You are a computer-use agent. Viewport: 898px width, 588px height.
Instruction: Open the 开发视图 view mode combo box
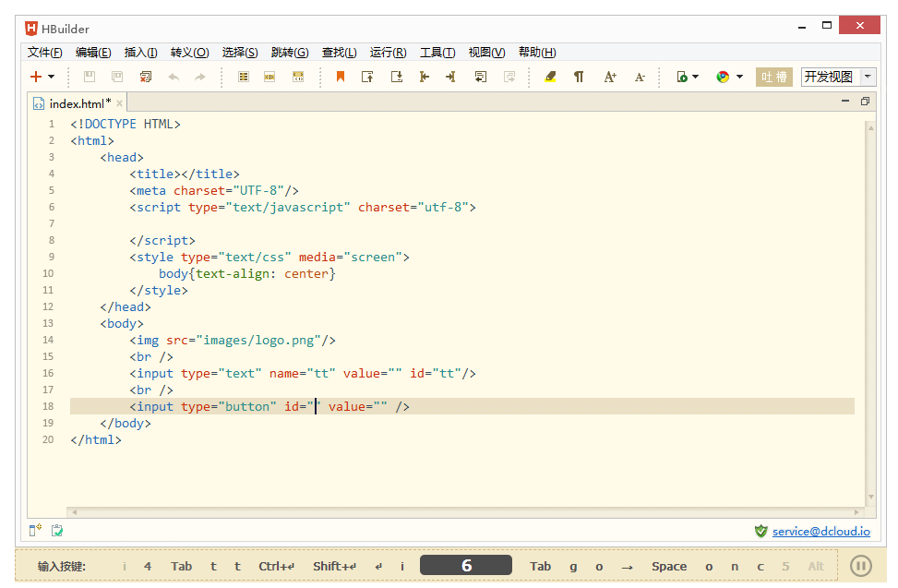coord(838,77)
